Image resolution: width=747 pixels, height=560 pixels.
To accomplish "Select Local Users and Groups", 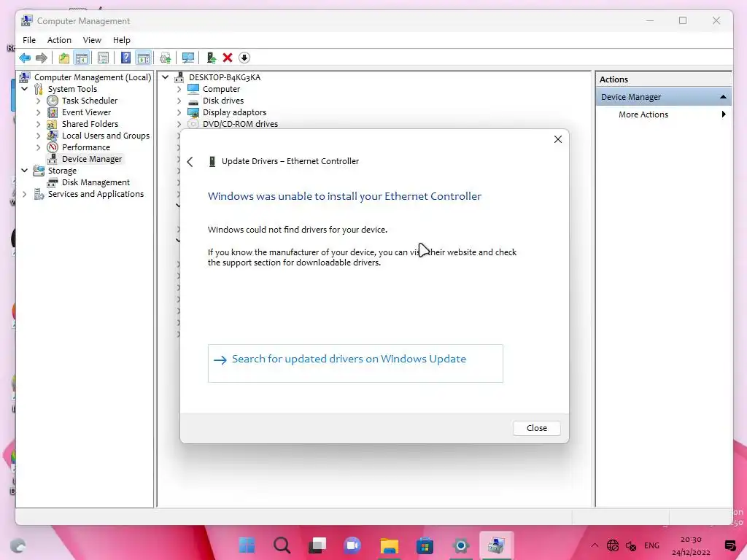I will (x=106, y=136).
